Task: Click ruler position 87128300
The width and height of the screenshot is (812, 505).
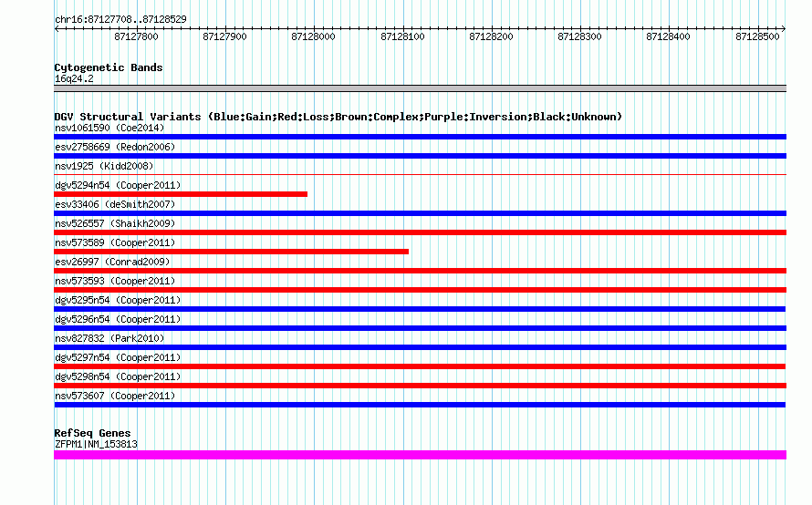Action: [579, 36]
